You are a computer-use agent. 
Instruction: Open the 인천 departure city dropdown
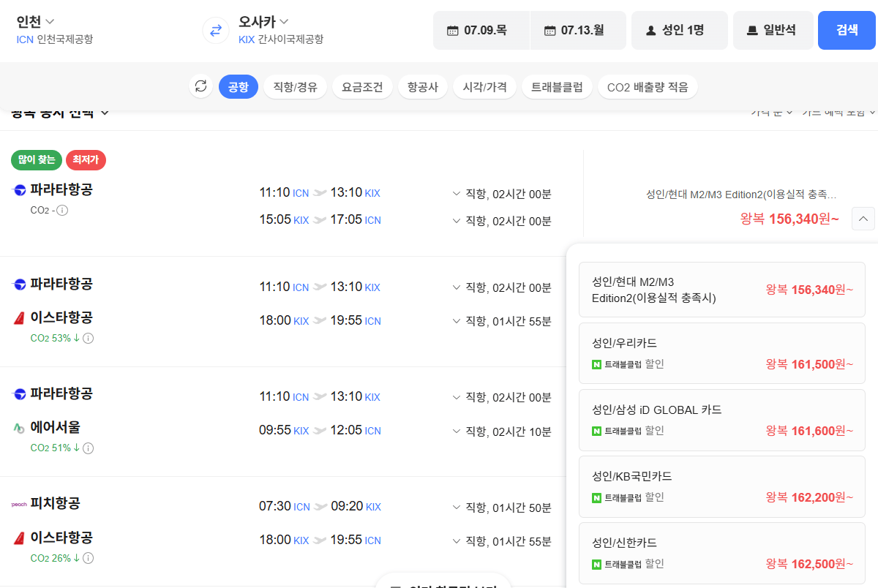[x=34, y=21]
